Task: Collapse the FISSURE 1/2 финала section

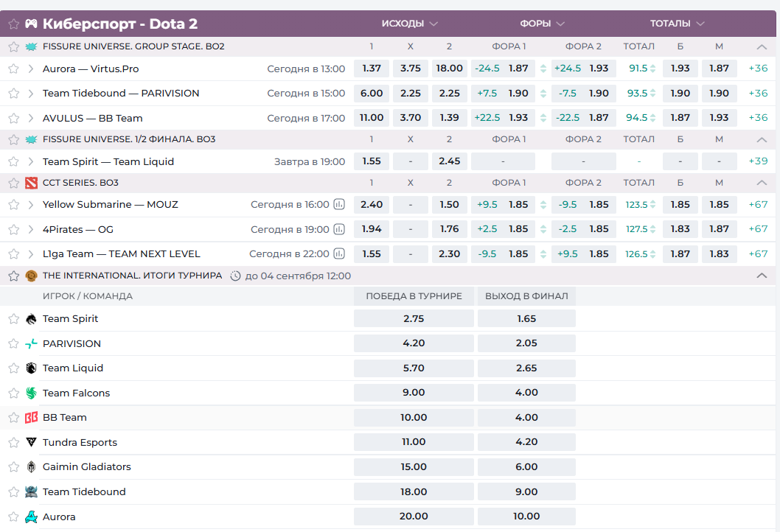Action: tap(762, 140)
